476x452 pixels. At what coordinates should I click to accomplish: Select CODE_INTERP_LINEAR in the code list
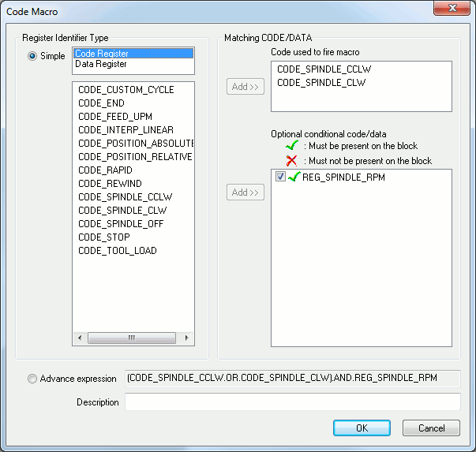coord(126,130)
